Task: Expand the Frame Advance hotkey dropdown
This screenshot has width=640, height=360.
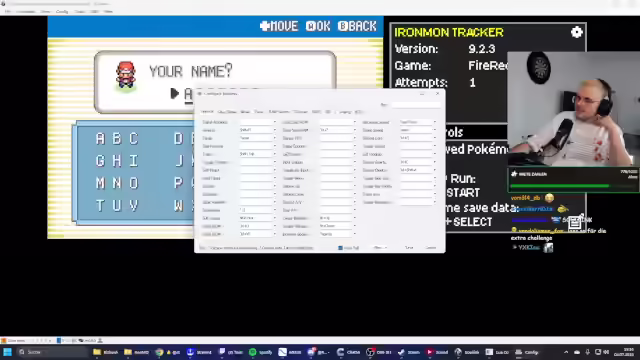Action: tap(274, 122)
